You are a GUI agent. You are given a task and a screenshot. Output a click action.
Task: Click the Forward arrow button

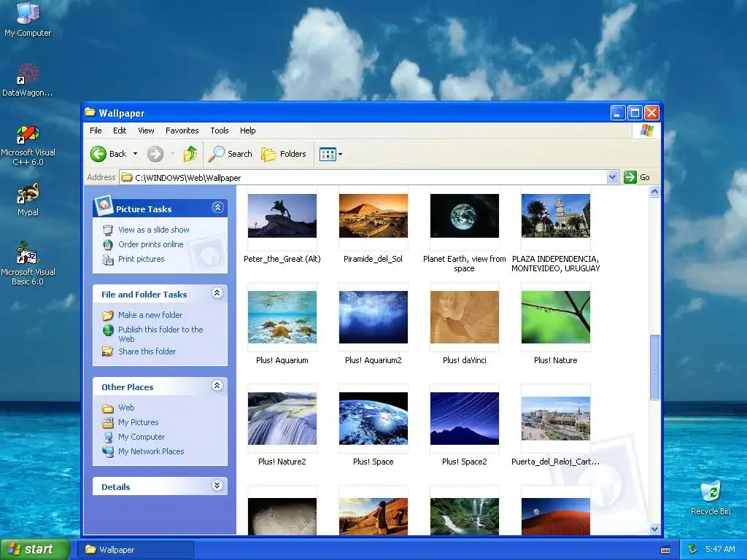point(155,154)
